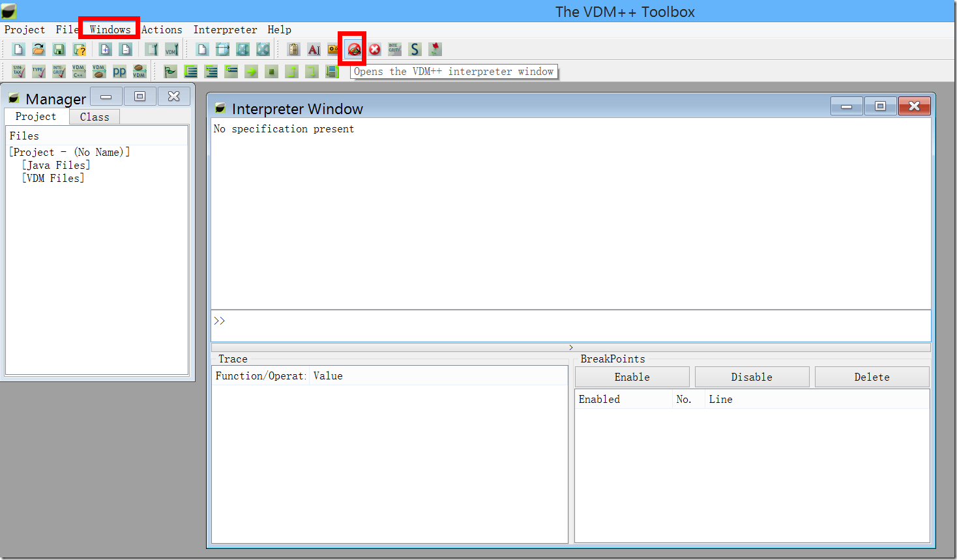957x560 pixels.
Task: Click the green Stop square icon
Action: click(272, 71)
